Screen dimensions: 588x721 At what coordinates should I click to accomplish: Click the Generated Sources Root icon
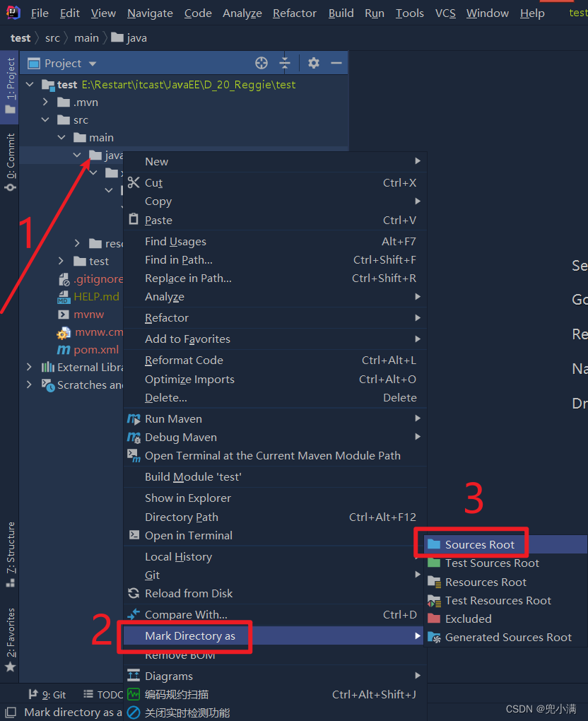[434, 638]
